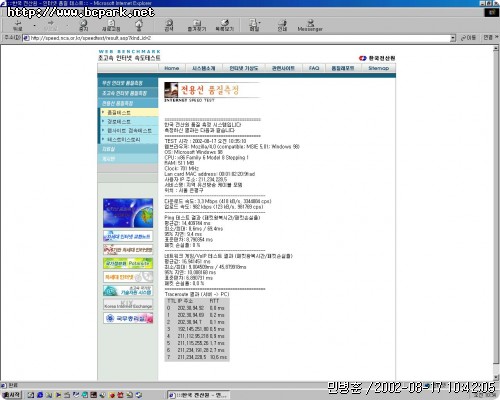Open the Mail toolbar button
The height and width of the screenshot is (400, 500).
tap(254, 25)
